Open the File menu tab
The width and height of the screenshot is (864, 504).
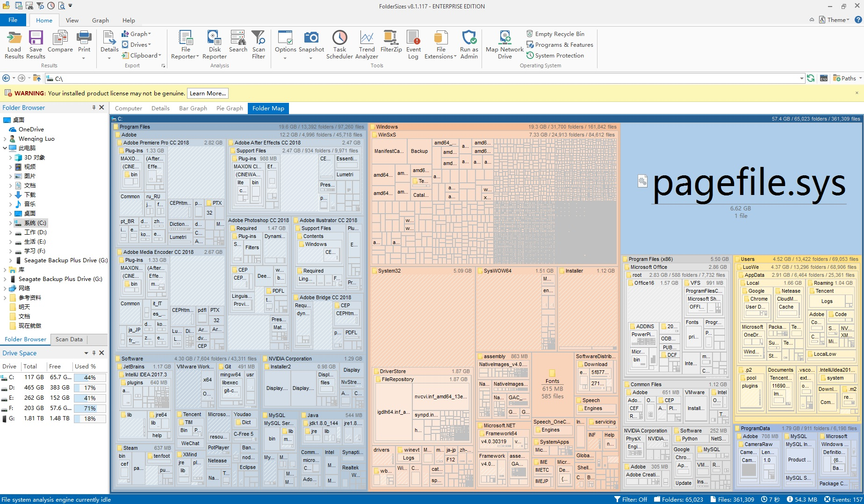[13, 20]
